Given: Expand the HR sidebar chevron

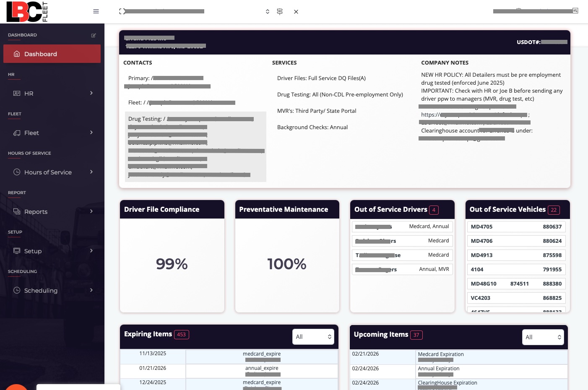Looking at the screenshot, I should coord(91,93).
